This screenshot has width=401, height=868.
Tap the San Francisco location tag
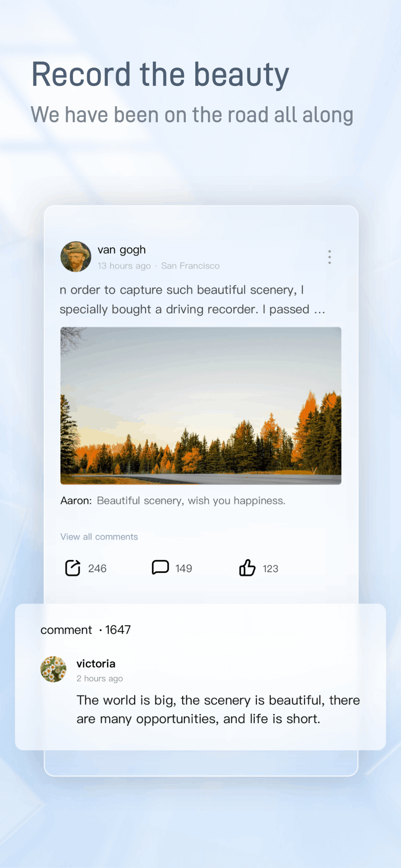coord(190,266)
